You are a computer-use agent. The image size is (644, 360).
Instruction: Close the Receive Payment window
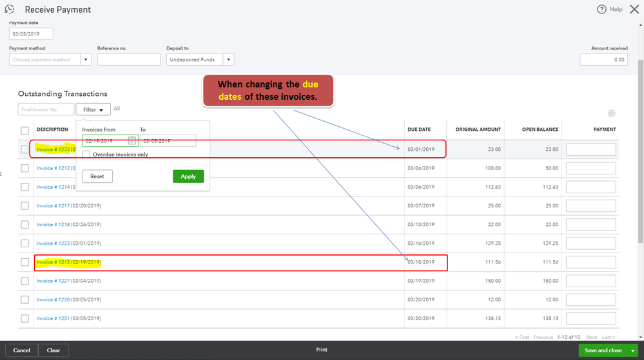[x=634, y=9]
